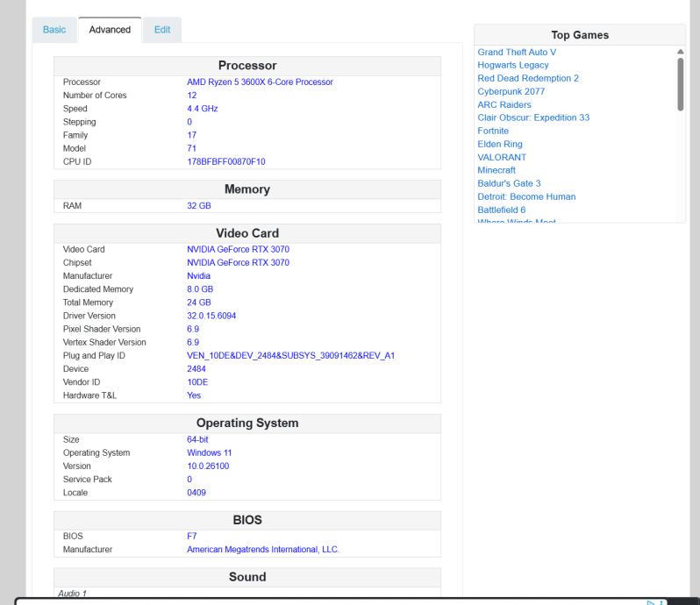Screen dimensions: 700x605
Task: Open Clair Obscur: Expedition 33 link
Action: 533,117
